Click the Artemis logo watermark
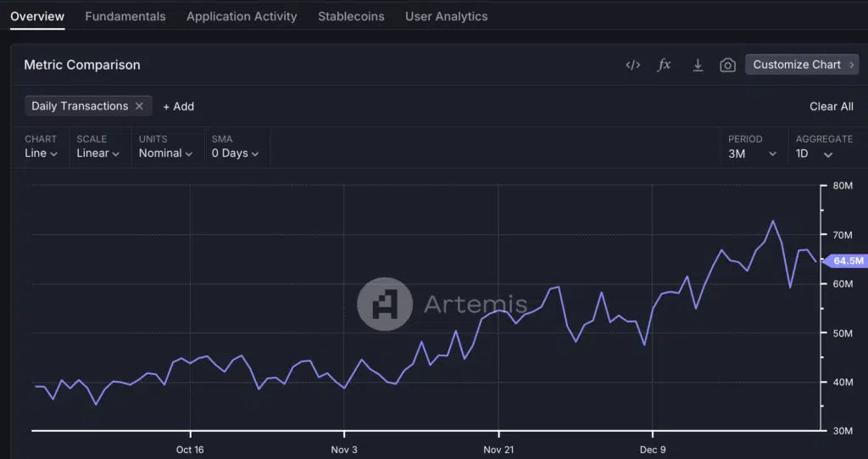 coord(385,304)
